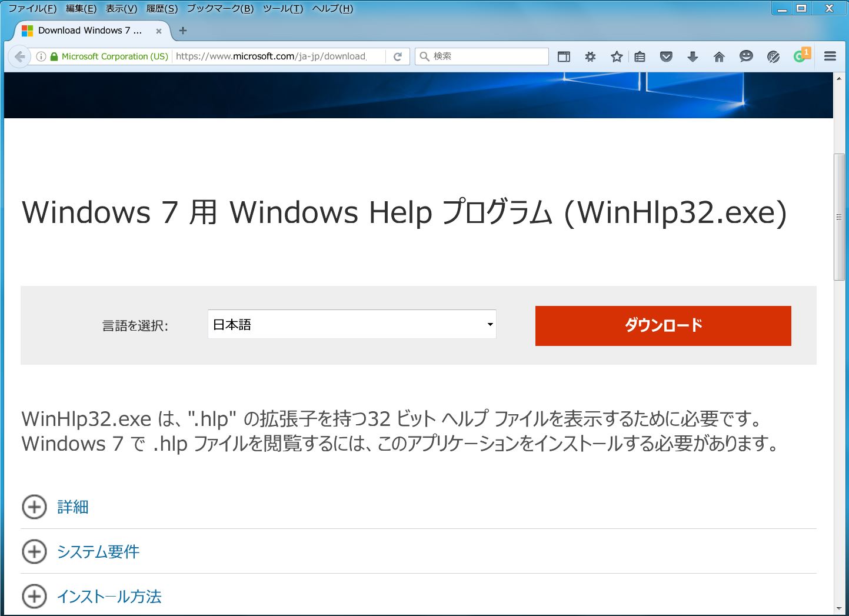Bookmark this page with the star icon
The image size is (849, 616).
pos(617,56)
